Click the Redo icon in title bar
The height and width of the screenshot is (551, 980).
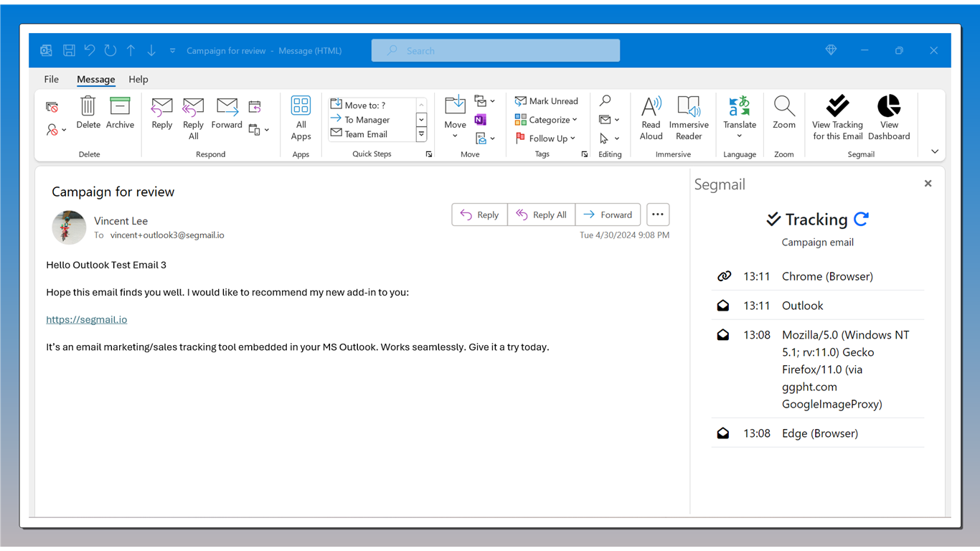pyautogui.click(x=110, y=50)
